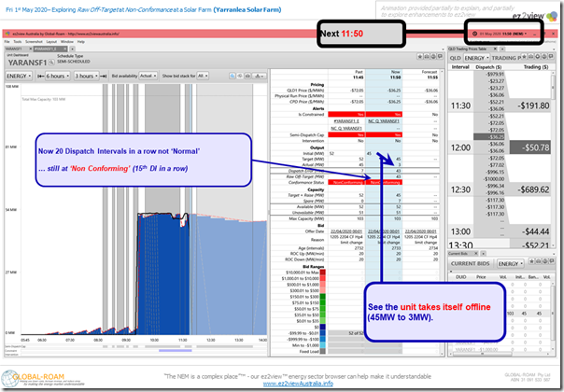The width and height of the screenshot is (564, 392).
Task: Click Offer Date link in Forecast column
Action: (x=421, y=231)
